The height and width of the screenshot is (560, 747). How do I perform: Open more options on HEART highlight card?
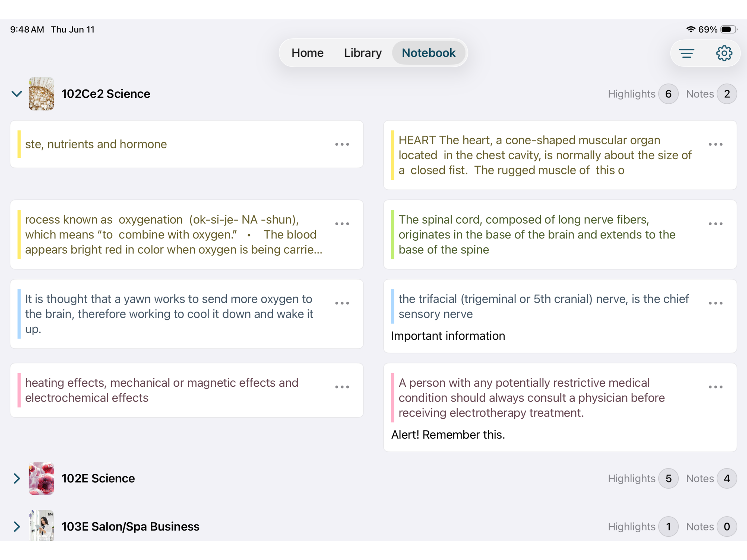[716, 144]
